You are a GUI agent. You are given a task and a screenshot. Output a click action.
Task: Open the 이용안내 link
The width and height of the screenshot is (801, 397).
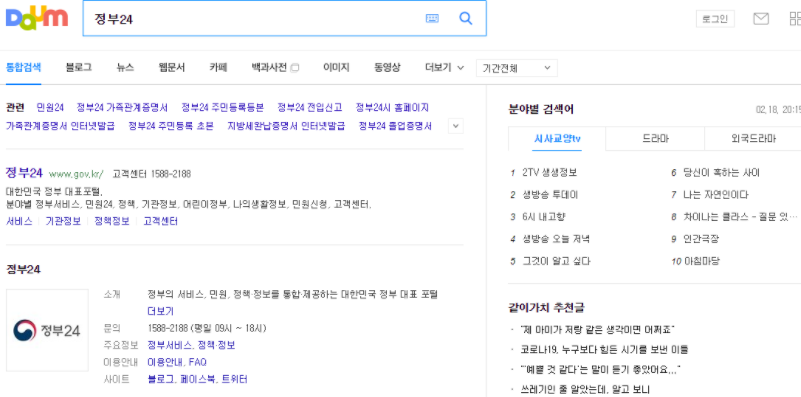point(166,362)
